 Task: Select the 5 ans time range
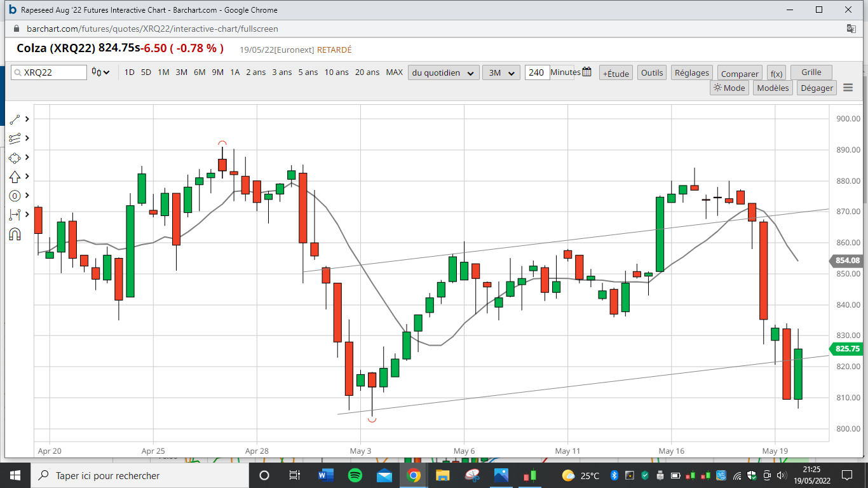pos(308,72)
